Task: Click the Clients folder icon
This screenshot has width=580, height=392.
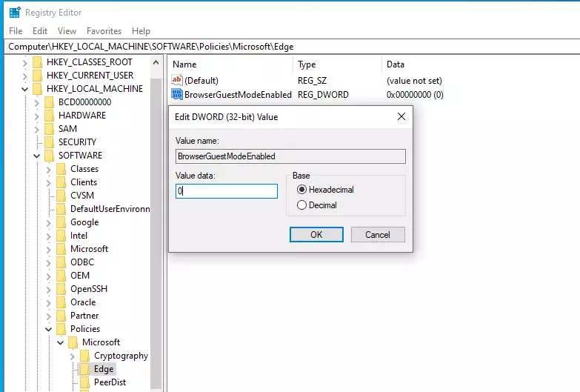Action: point(61,182)
